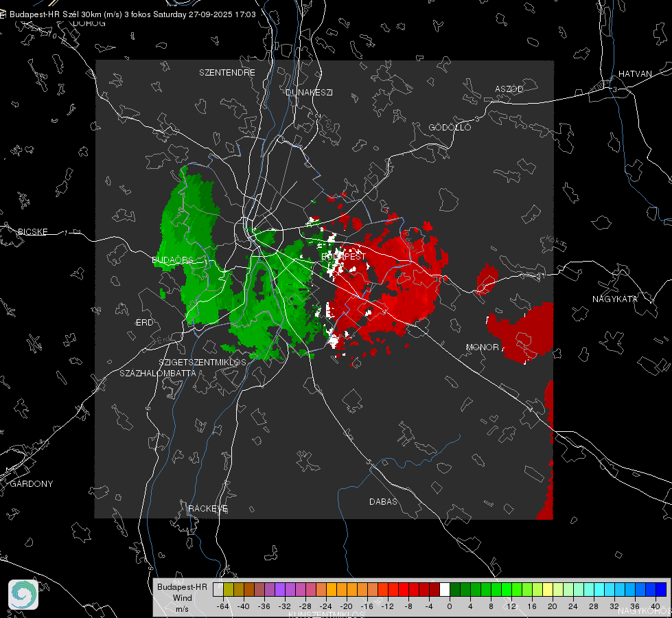Click the swirl logo icon
The image size is (672, 618).
point(23,595)
